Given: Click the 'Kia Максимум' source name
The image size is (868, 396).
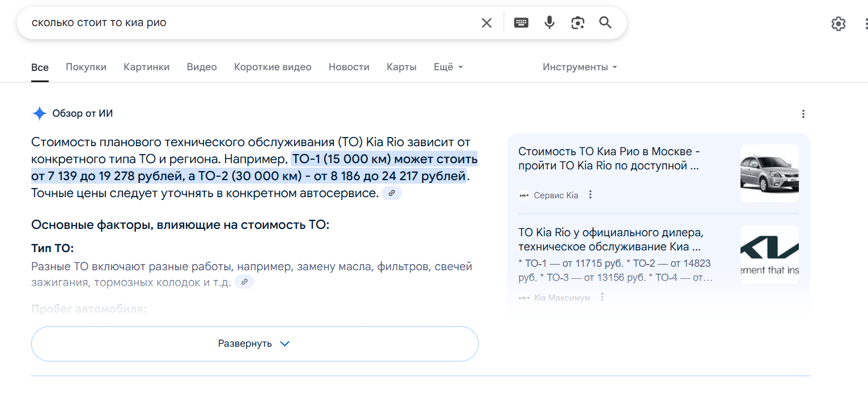Looking at the screenshot, I should [562, 298].
